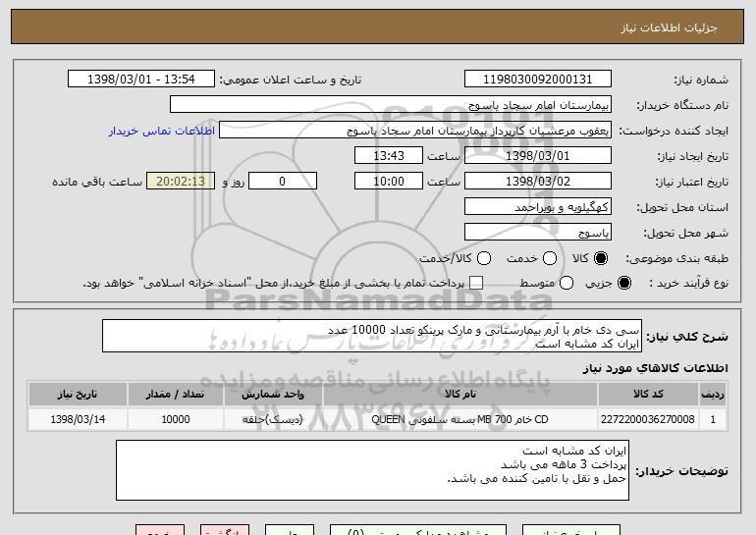Image resolution: width=756 pixels, height=535 pixels.
Task: Click the remaining time counter 20:02:13
Action: [181, 182]
